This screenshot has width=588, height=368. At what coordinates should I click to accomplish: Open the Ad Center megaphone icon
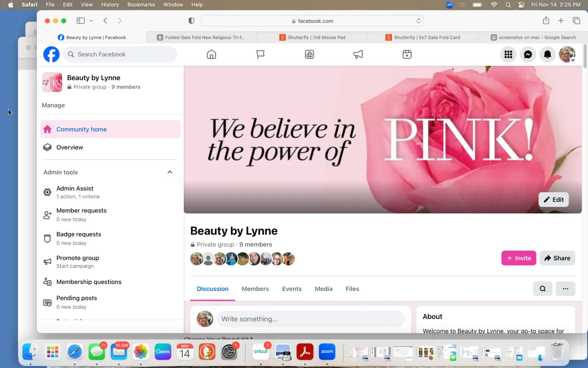[x=358, y=54]
